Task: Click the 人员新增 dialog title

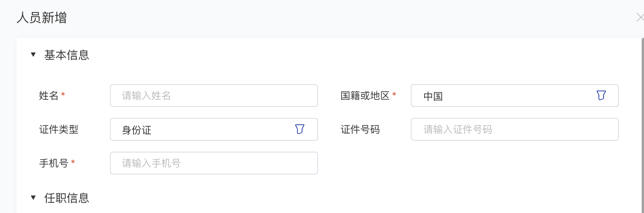Action: pos(42,18)
